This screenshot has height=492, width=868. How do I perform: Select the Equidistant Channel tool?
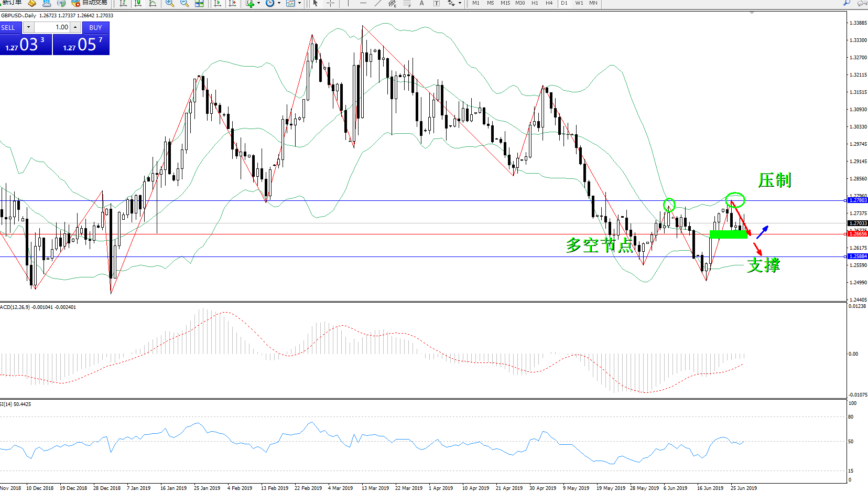(393, 3)
